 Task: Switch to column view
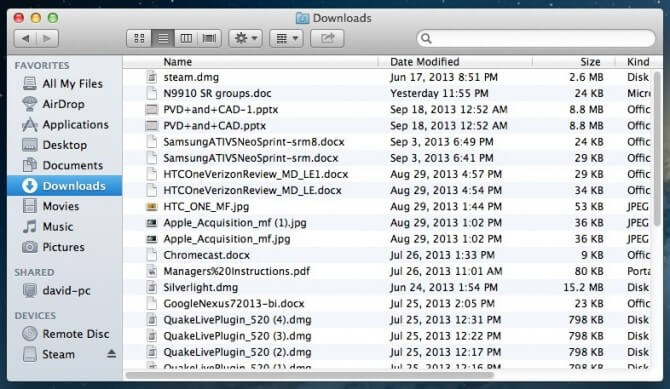tap(186, 38)
